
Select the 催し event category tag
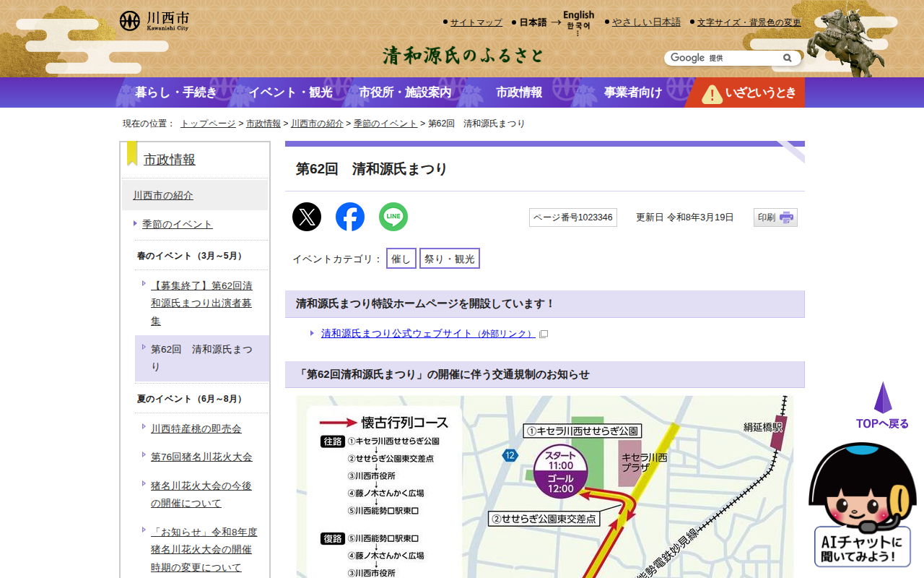401,259
